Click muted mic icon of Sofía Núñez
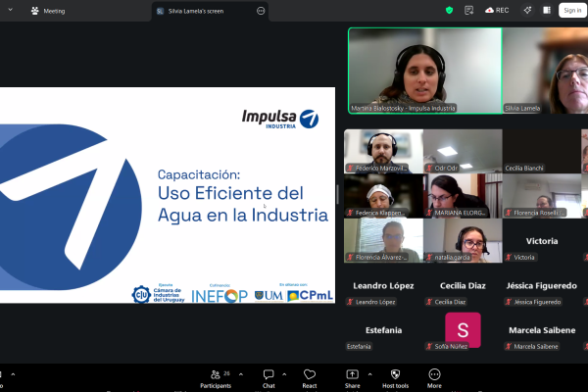588x392 pixels. [x=429, y=346]
